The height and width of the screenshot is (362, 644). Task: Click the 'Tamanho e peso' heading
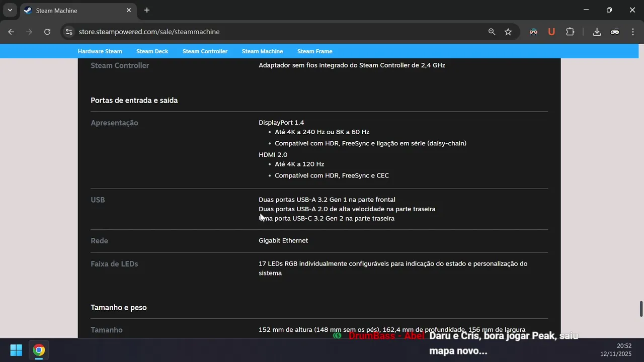119,307
